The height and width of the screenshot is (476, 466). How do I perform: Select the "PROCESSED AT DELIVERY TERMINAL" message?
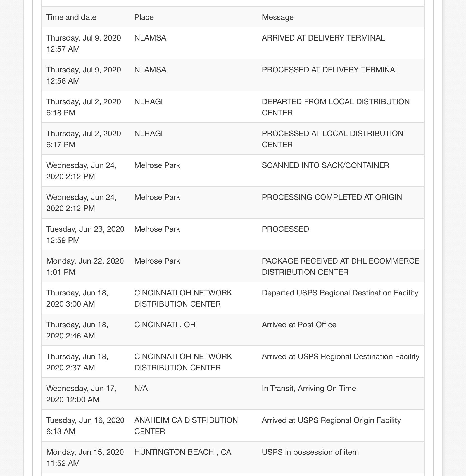(331, 70)
